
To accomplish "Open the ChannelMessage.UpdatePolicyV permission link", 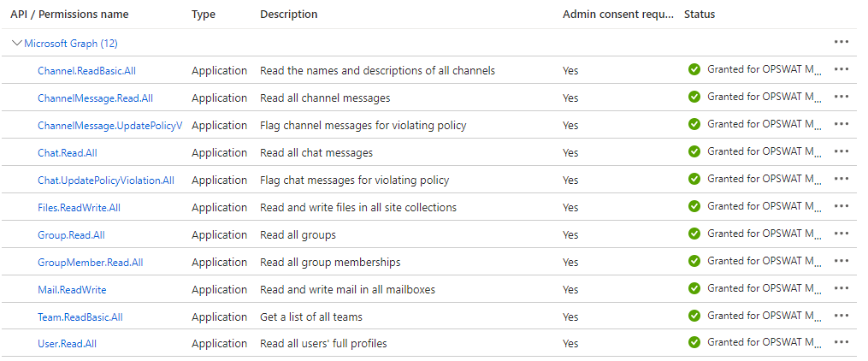I will click(109, 126).
